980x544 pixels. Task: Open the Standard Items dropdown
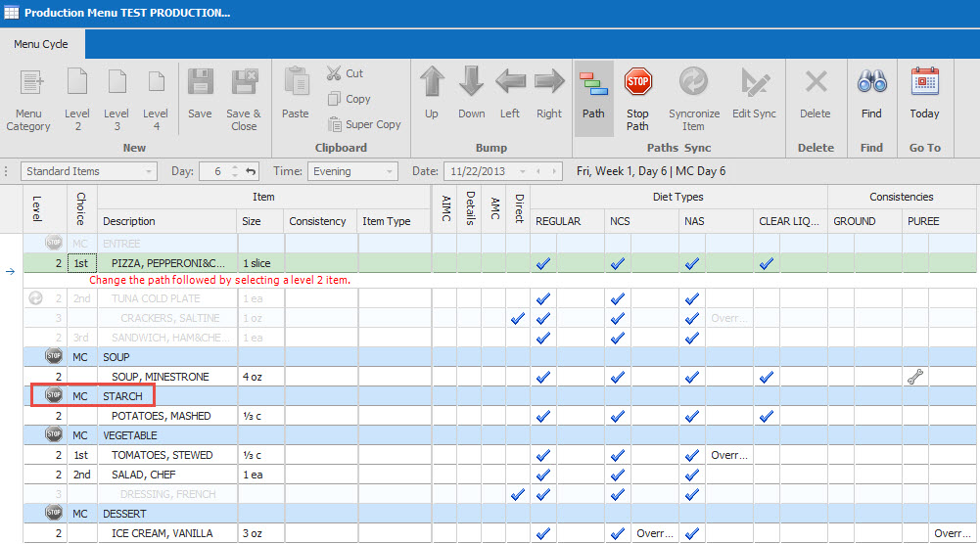click(149, 171)
